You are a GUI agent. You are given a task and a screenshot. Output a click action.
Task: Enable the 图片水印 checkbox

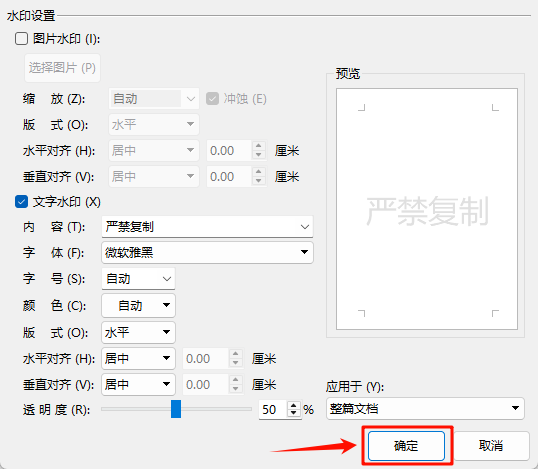(x=21, y=39)
